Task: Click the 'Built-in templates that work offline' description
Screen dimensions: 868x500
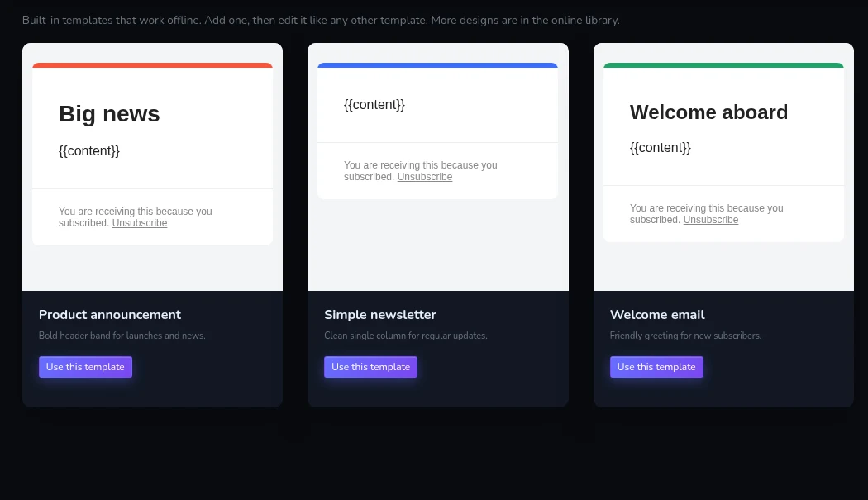Action: tap(321, 21)
